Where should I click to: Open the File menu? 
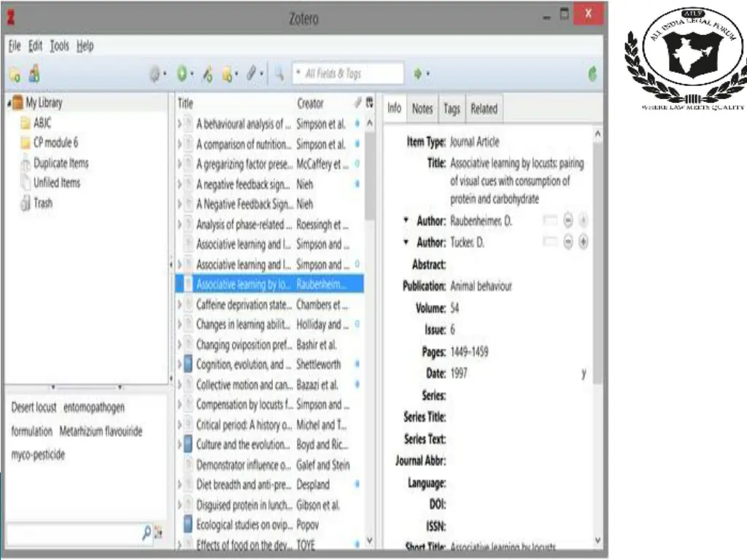coord(15,46)
